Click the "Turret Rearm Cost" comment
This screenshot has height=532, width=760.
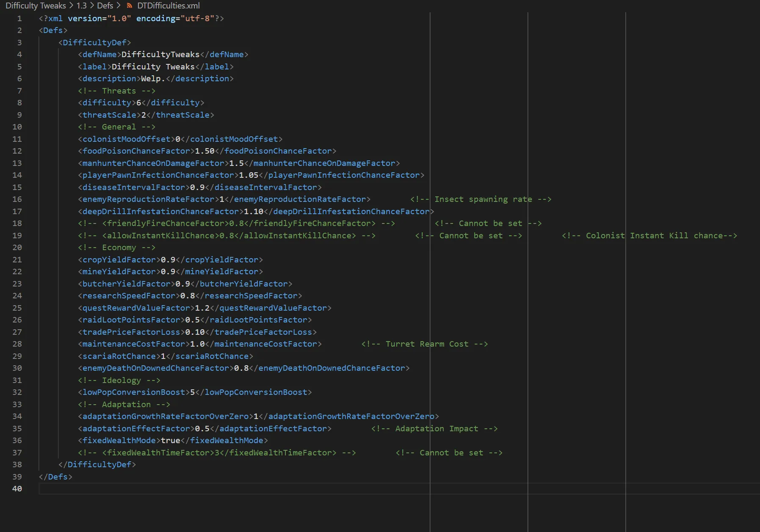pos(424,344)
